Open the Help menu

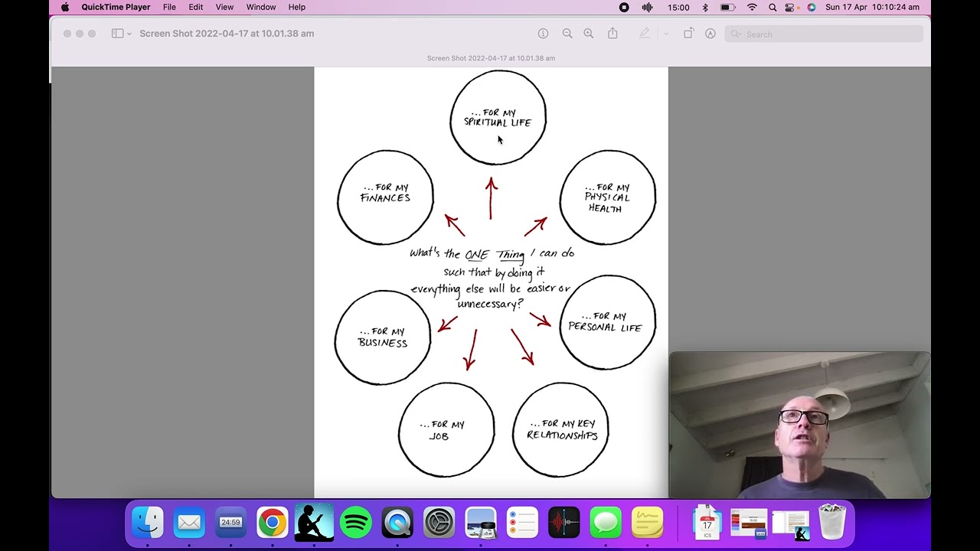coord(297,7)
